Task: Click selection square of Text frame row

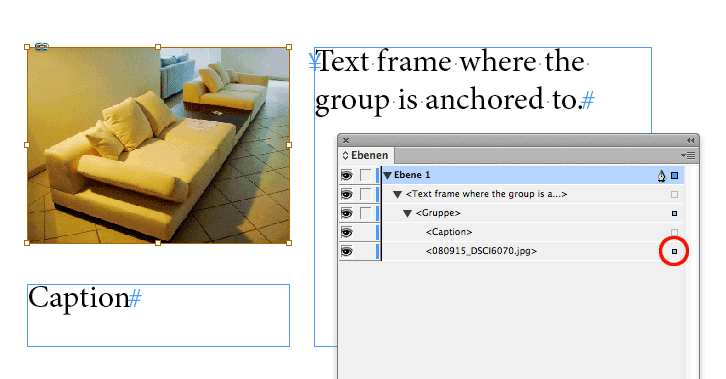Action: (x=675, y=195)
